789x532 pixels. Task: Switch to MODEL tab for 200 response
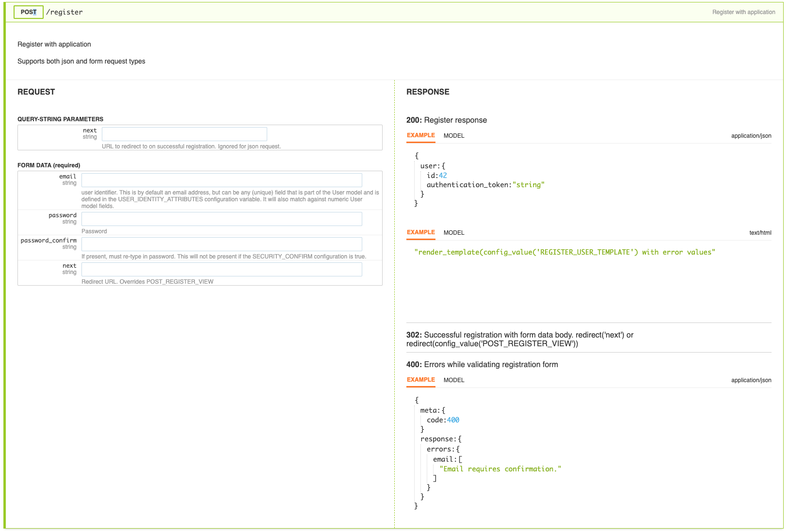pos(453,136)
